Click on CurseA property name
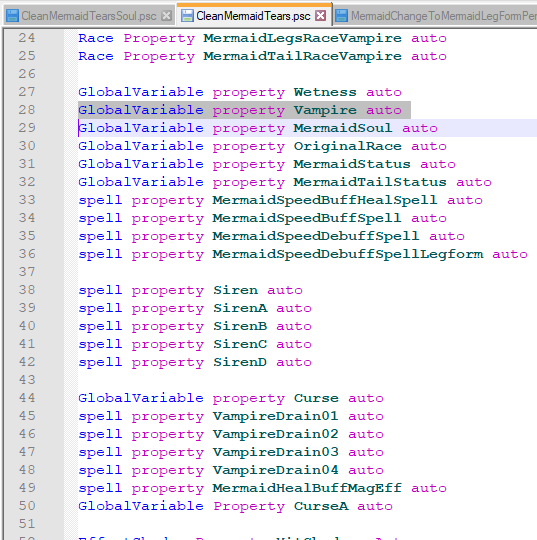This screenshot has height=540, width=537. pyautogui.click(x=321, y=506)
